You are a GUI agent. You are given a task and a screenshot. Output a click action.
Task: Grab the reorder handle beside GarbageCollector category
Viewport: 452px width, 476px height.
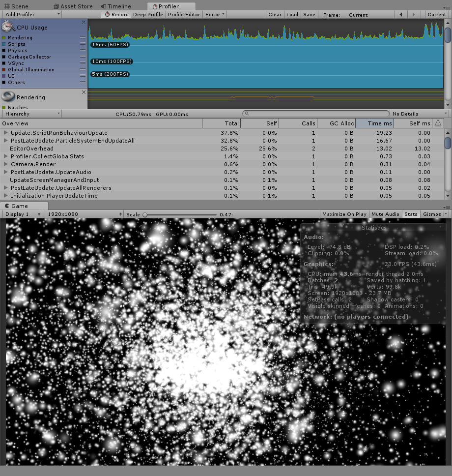(x=83, y=57)
